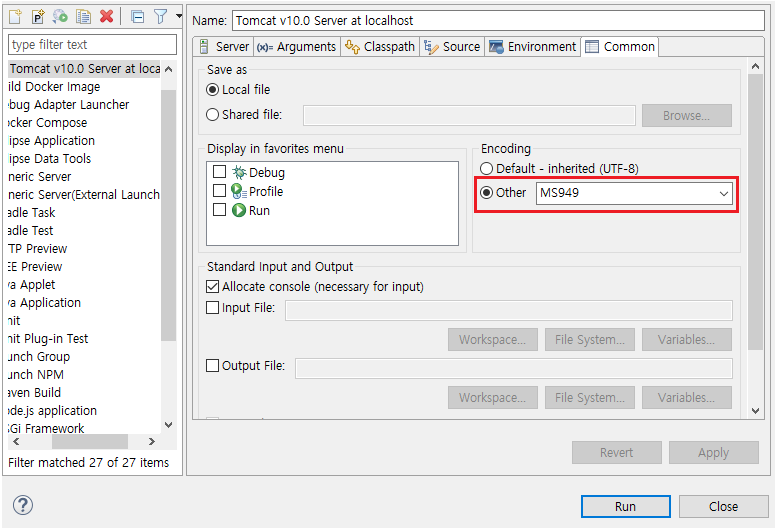Click the Duplicate launch configuration icon
The height and width of the screenshot is (530, 776).
83,17
